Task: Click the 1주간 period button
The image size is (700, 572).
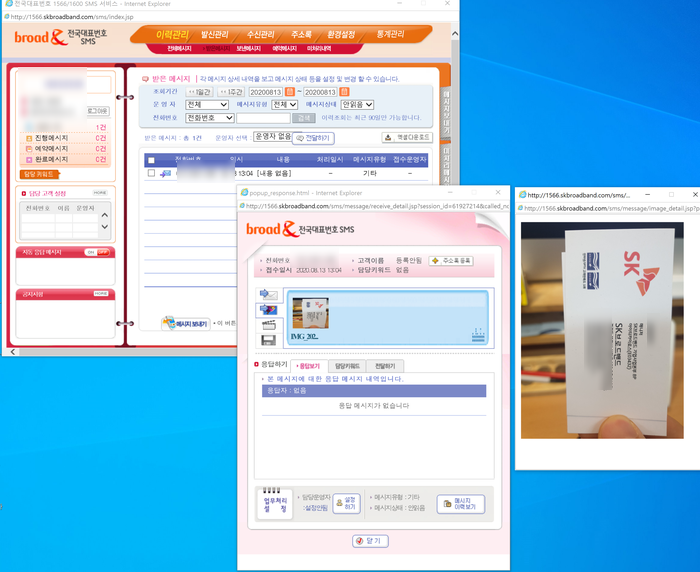Action: 231,92
